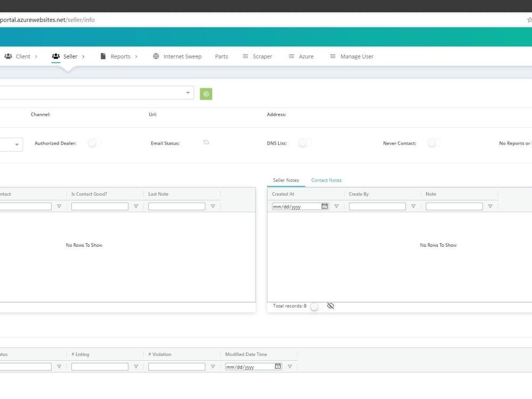This screenshot has width=532, height=399.
Task: Select the Manage User menu item
Action: (332, 56)
